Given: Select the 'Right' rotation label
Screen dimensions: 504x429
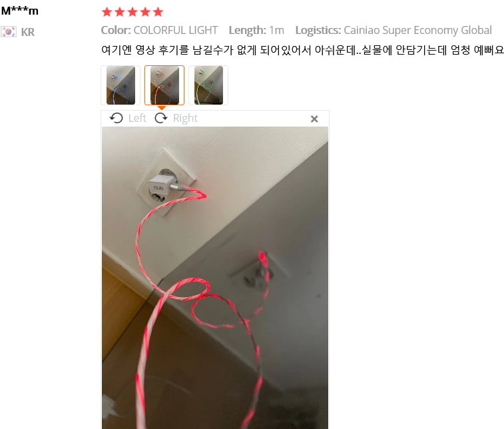Looking at the screenshot, I should [185, 118].
